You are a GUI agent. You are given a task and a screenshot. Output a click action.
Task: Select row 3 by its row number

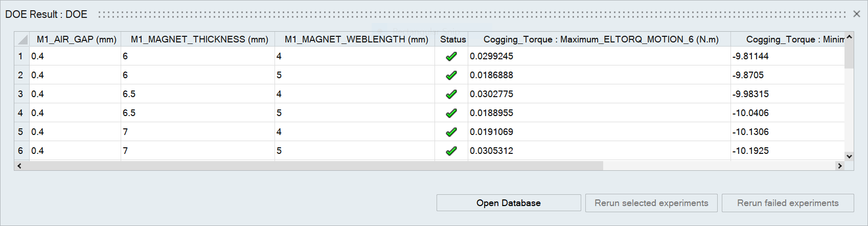(21, 94)
